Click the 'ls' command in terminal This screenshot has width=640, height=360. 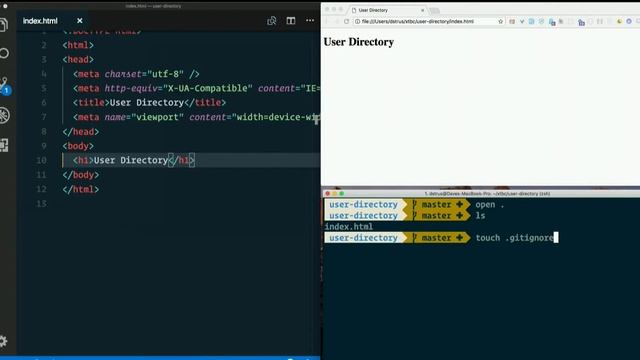[x=480, y=216]
